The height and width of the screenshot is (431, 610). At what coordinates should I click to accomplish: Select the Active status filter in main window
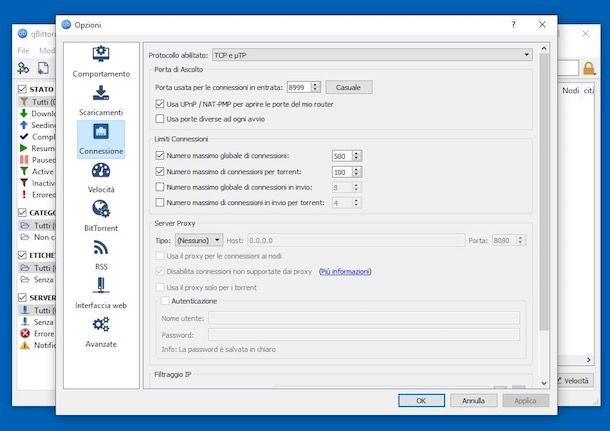[37, 172]
